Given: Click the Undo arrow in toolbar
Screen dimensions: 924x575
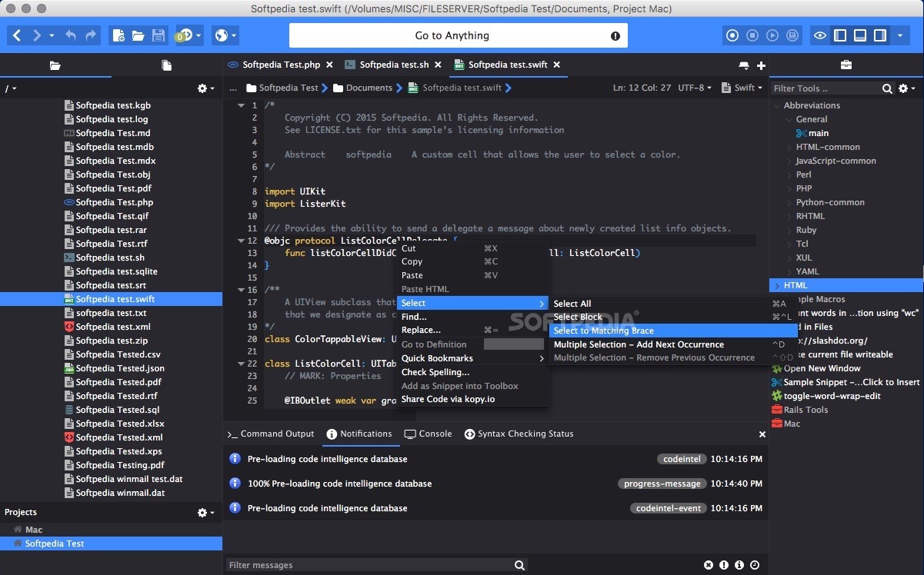Looking at the screenshot, I should (71, 35).
